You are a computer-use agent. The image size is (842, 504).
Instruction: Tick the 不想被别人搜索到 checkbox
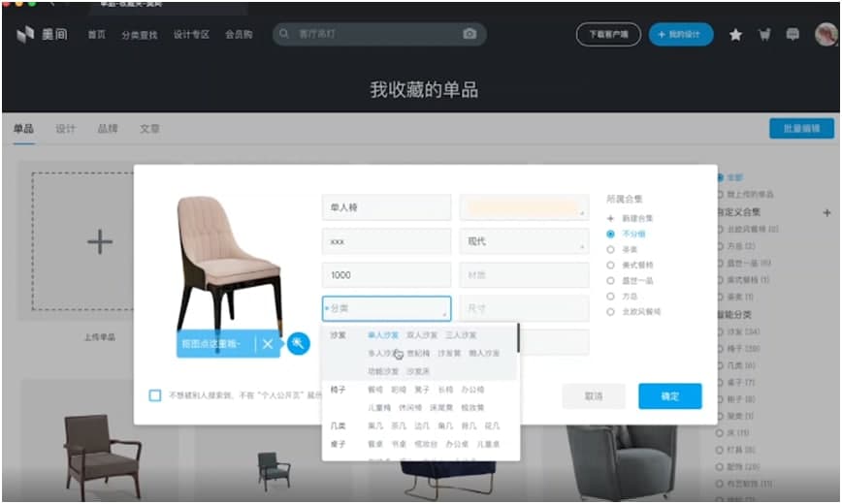[x=155, y=395]
